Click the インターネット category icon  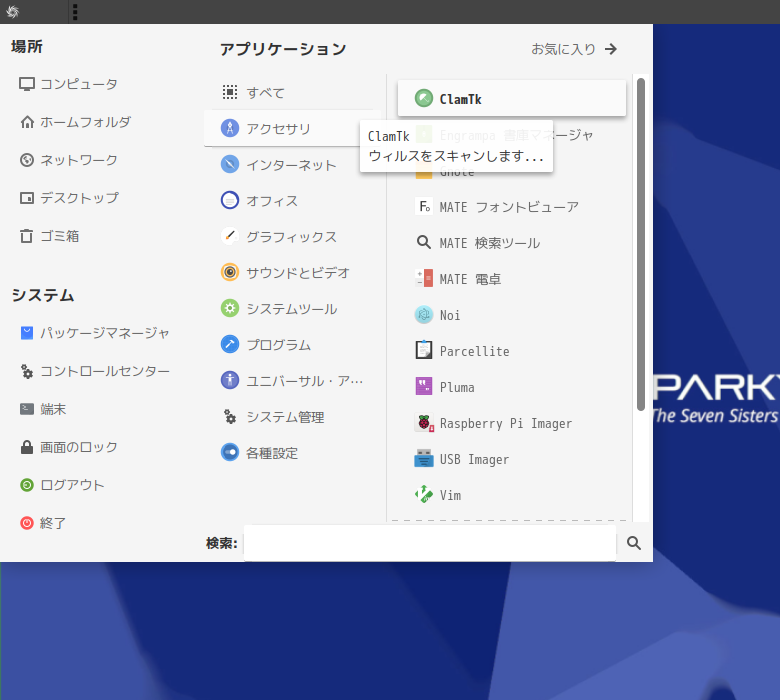230,164
